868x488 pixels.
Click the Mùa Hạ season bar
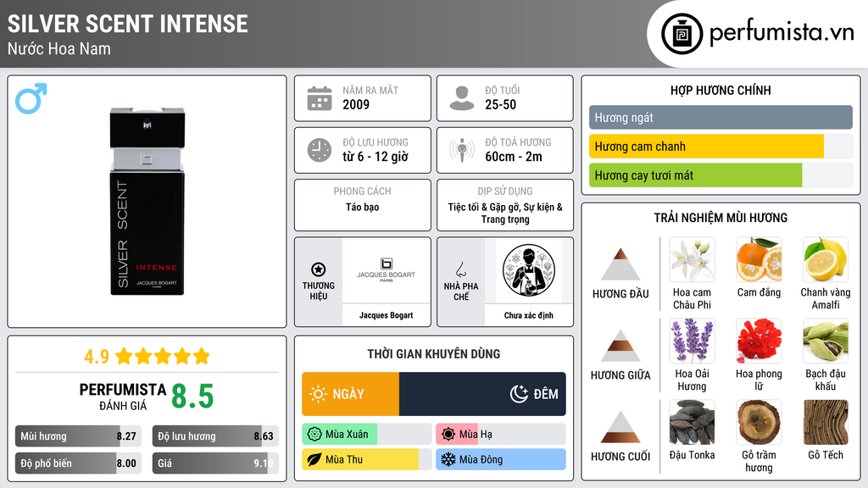click(500, 435)
